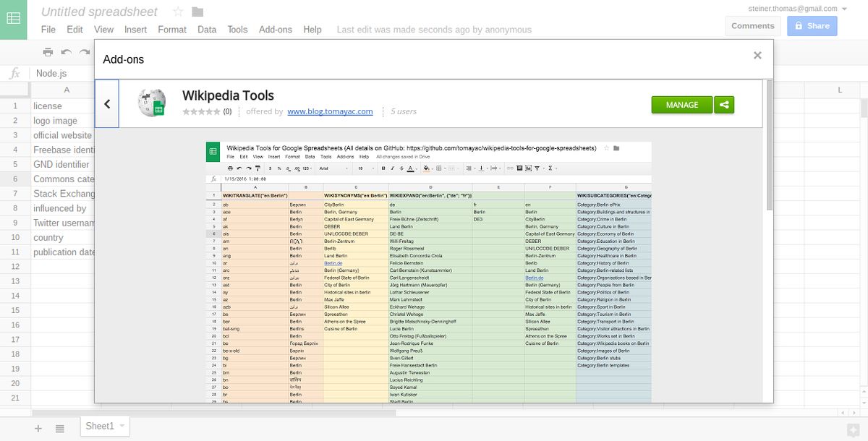Open the account dropdown next to email

[x=844, y=9]
